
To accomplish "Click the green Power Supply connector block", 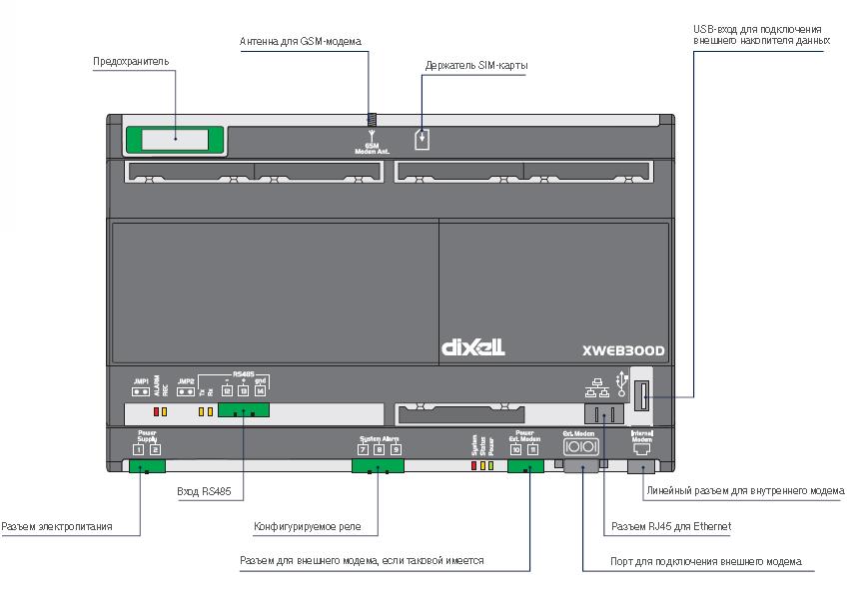I will (147, 466).
